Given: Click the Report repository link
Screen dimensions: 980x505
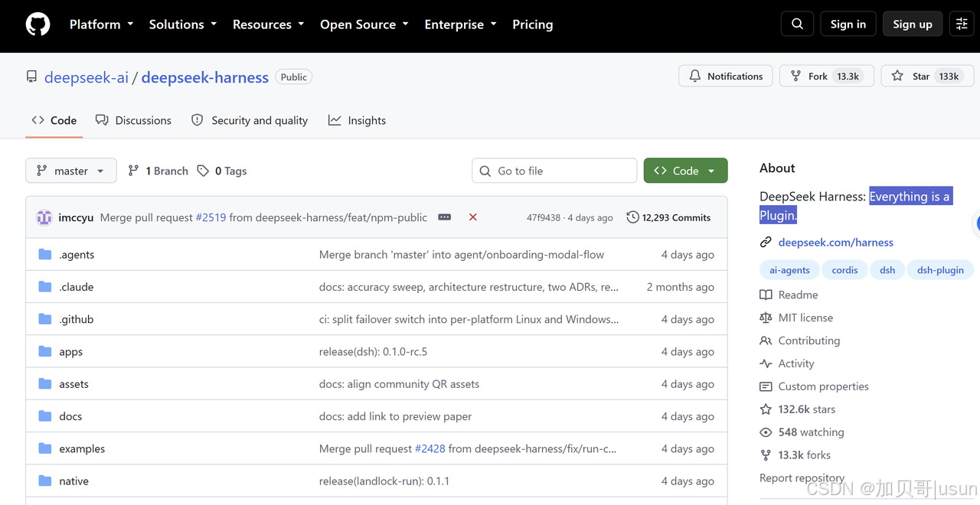Looking at the screenshot, I should pos(802,478).
